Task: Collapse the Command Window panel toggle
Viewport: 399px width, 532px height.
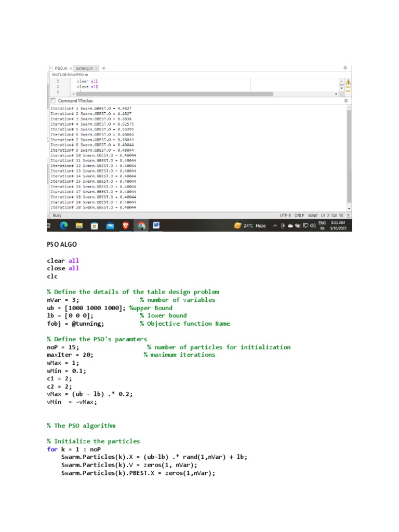Action: (x=52, y=100)
